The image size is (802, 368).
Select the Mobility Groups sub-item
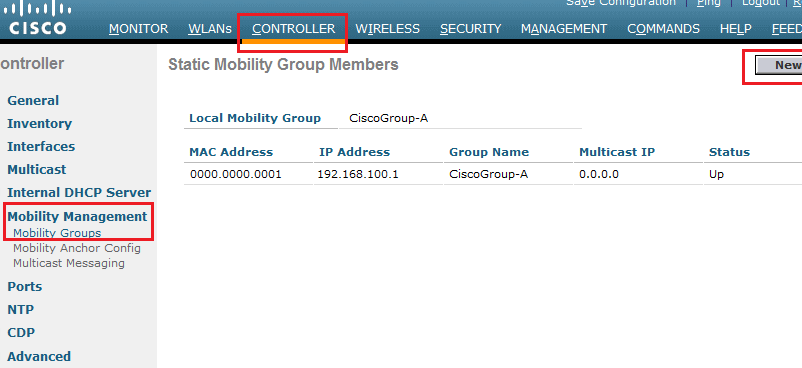[x=57, y=233]
